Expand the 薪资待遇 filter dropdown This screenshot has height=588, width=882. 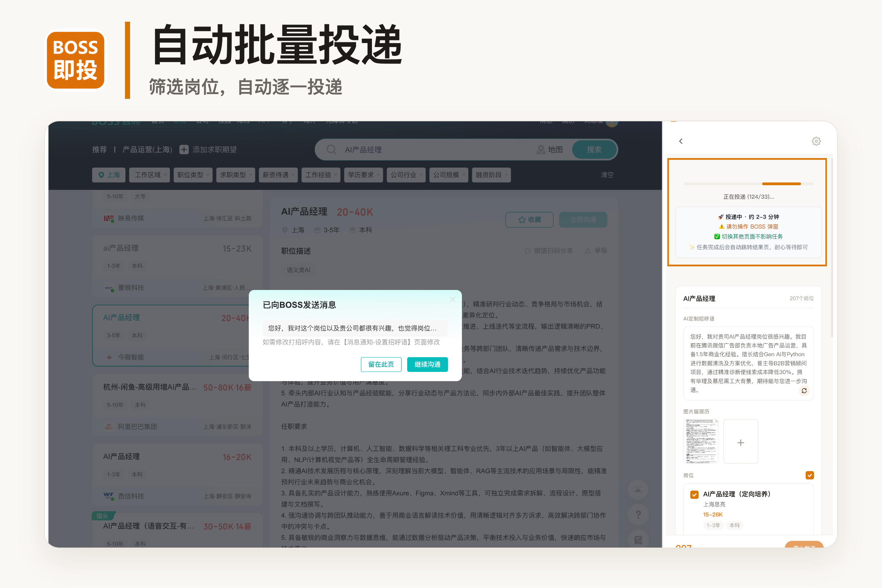pos(278,175)
